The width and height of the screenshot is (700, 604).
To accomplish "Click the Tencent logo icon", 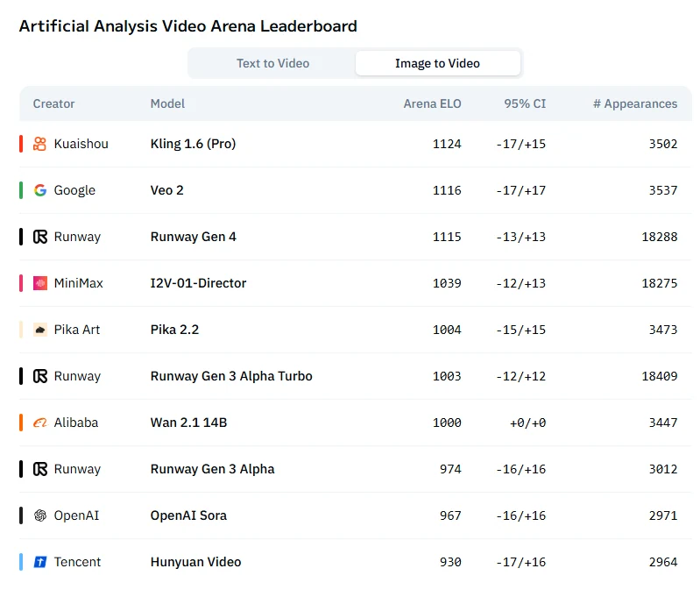I will tap(39, 562).
